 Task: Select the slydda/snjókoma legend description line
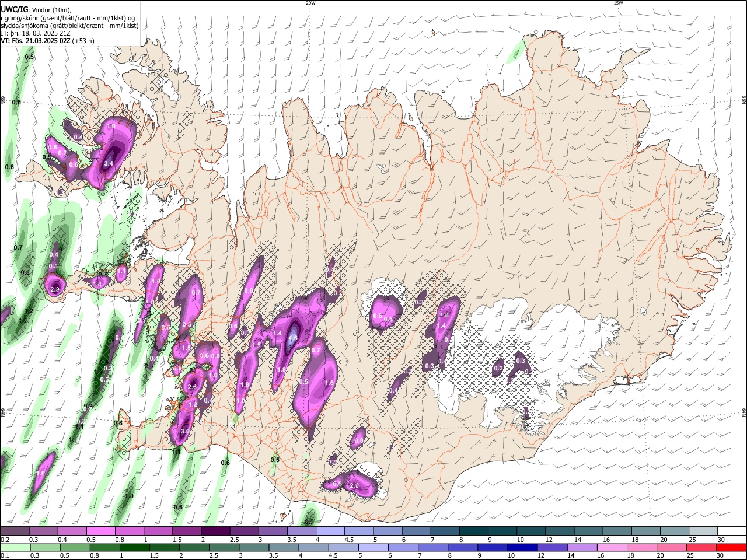pos(69,26)
